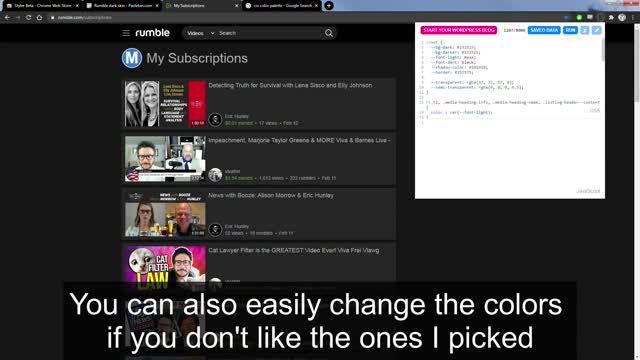Click light-blue icon right of RUN
640x360 pixels.
click(x=584, y=30)
